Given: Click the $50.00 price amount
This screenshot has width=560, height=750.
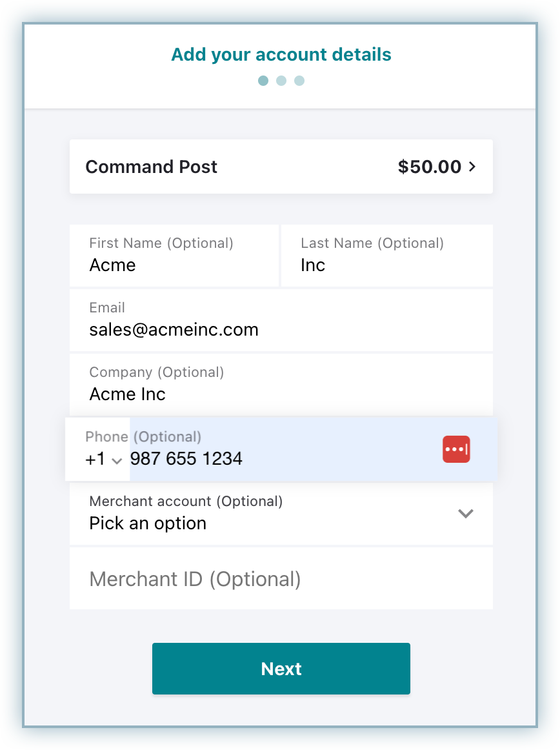Looking at the screenshot, I should click(430, 167).
